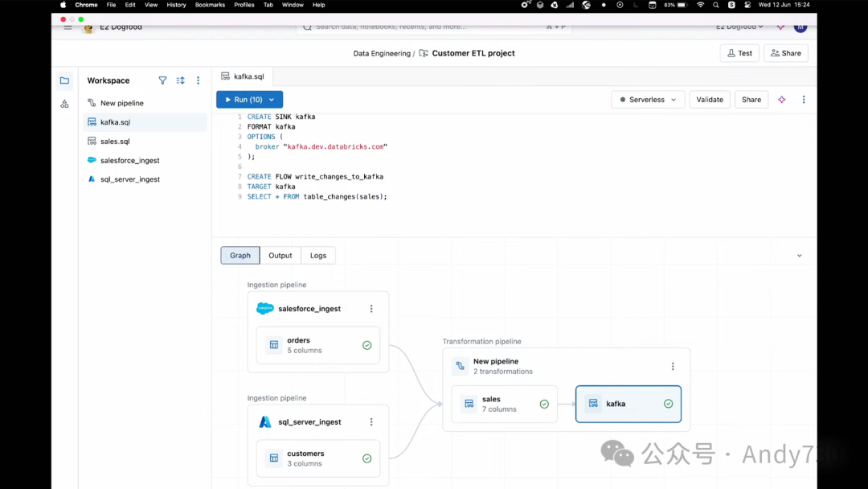This screenshot has height=489, width=868.
Task: Select the kafka node in the graph
Action: tap(628, 404)
